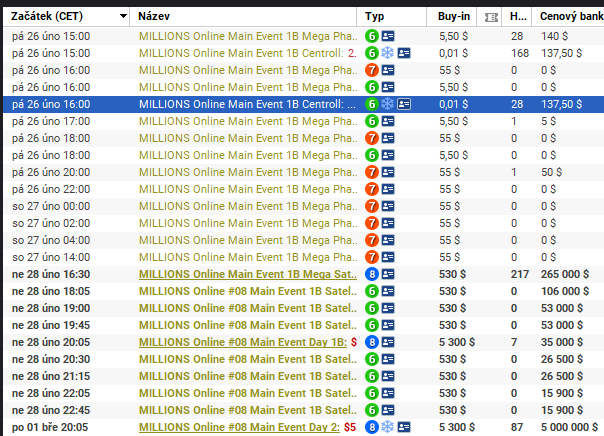The image size is (604, 436).
Task: Click orange 7 icon in so 04:00 row
Action: [372, 240]
